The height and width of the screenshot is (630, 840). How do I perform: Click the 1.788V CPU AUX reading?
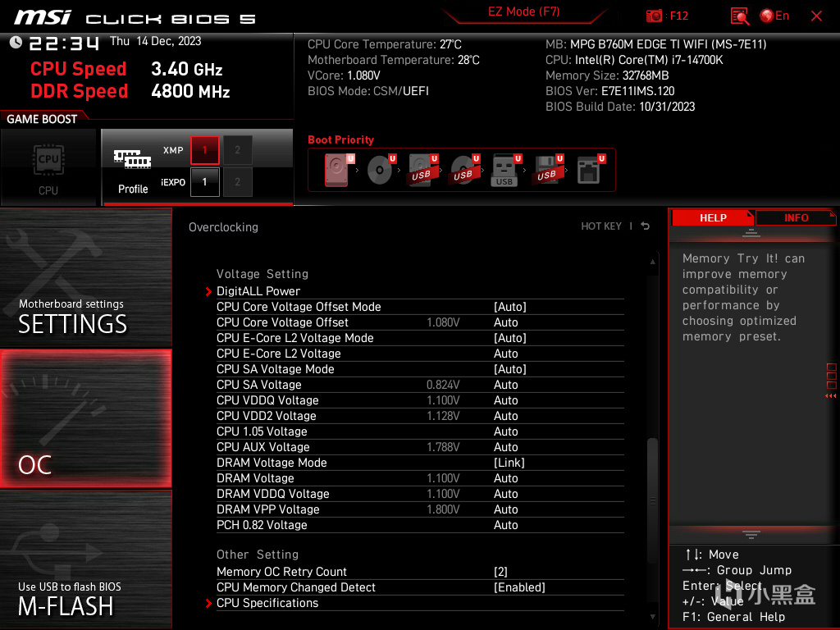point(443,447)
